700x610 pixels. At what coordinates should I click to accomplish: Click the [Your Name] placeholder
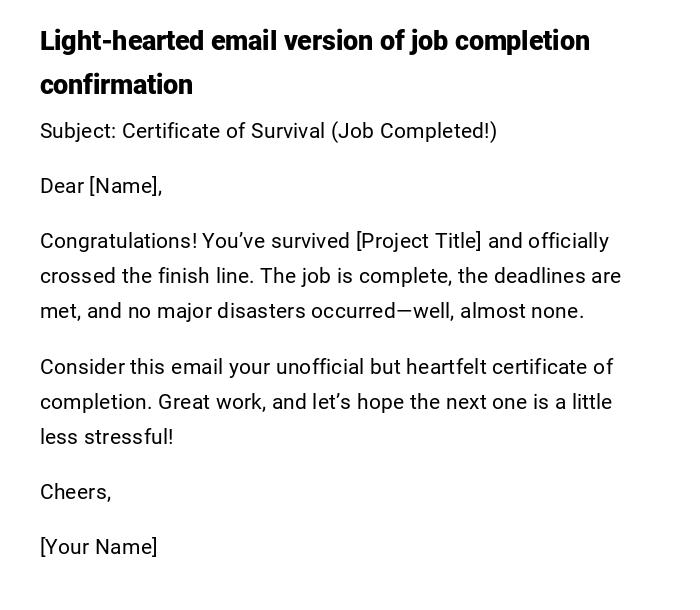point(98,547)
